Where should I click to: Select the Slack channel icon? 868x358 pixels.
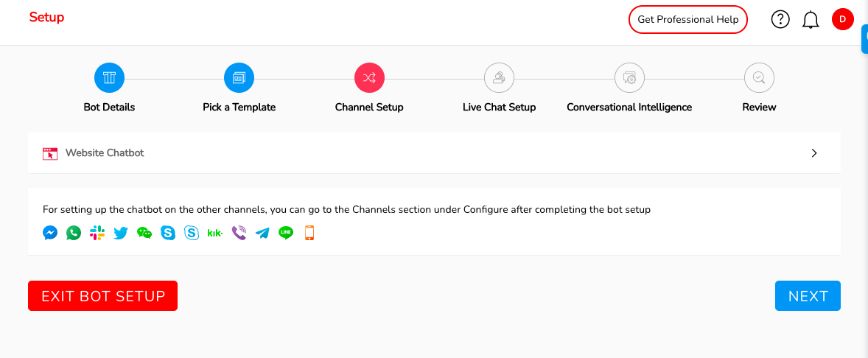pyautogui.click(x=97, y=233)
